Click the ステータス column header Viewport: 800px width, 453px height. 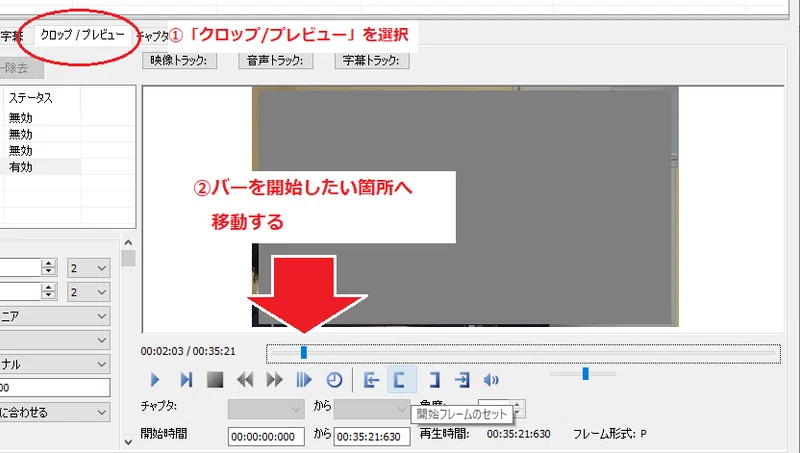point(41,97)
